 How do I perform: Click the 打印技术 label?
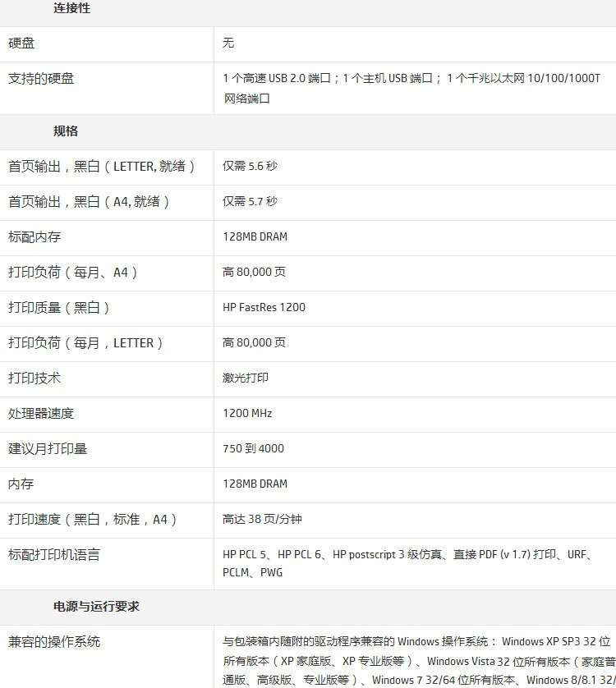[x=34, y=378]
